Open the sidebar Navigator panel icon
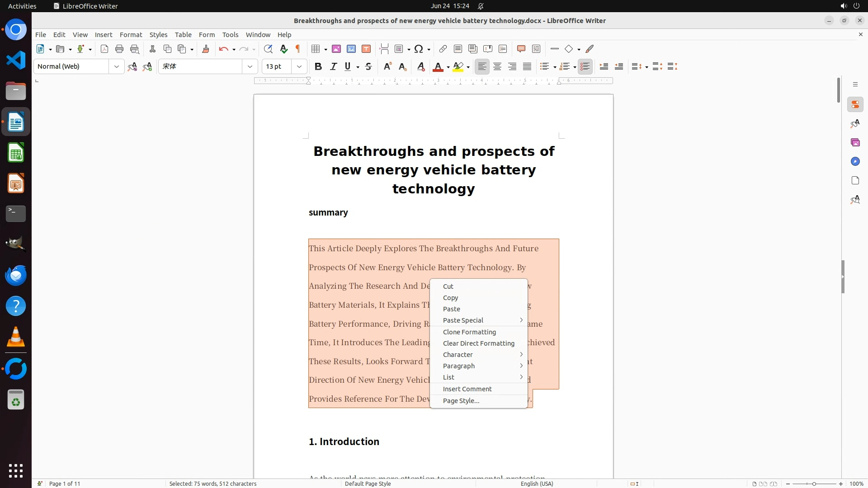Image resolution: width=868 pixels, height=488 pixels. click(x=855, y=162)
